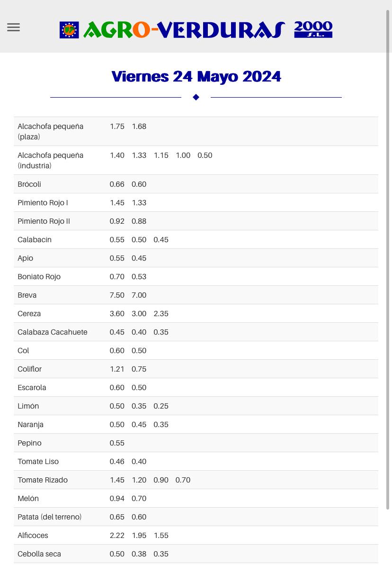Select the Brócoli row
The width and height of the screenshot is (392, 565).
pos(196,184)
